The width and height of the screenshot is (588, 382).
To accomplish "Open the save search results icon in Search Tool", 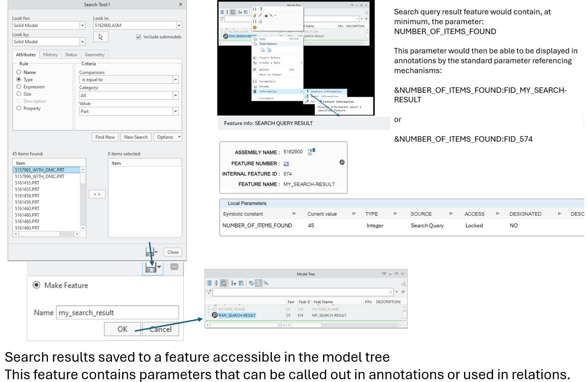I will point(151,252).
